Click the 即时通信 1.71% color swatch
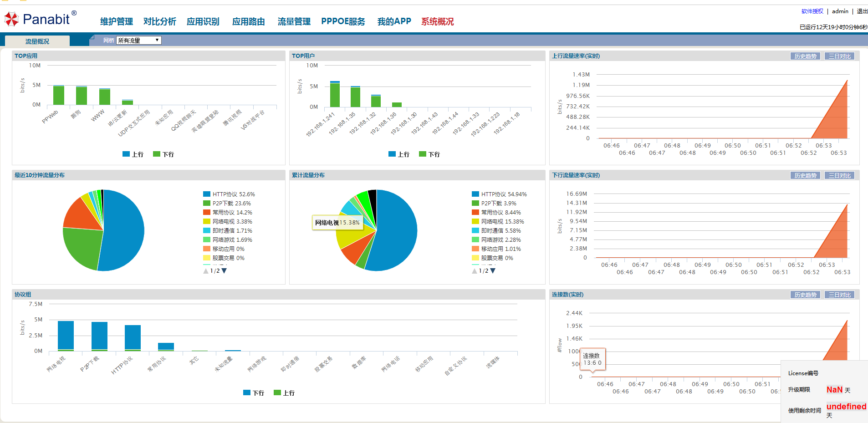The width and height of the screenshot is (868, 423). coord(207,230)
